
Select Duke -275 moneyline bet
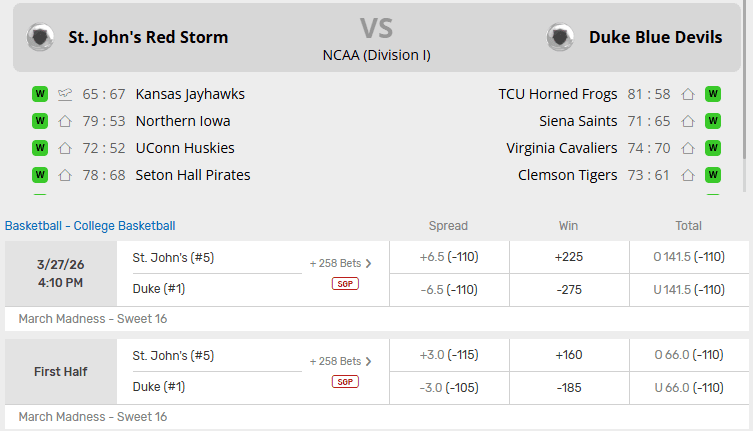pos(568,290)
